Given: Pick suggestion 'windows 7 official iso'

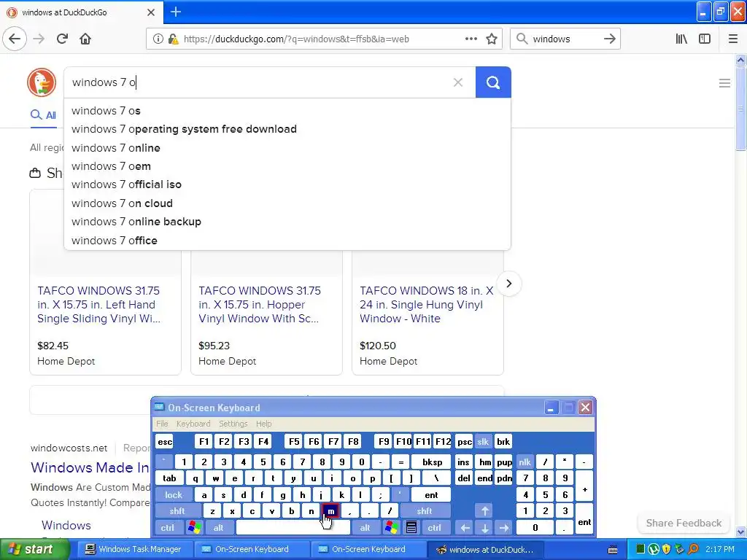Looking at the screenshot, I should (x=287, y=184).
